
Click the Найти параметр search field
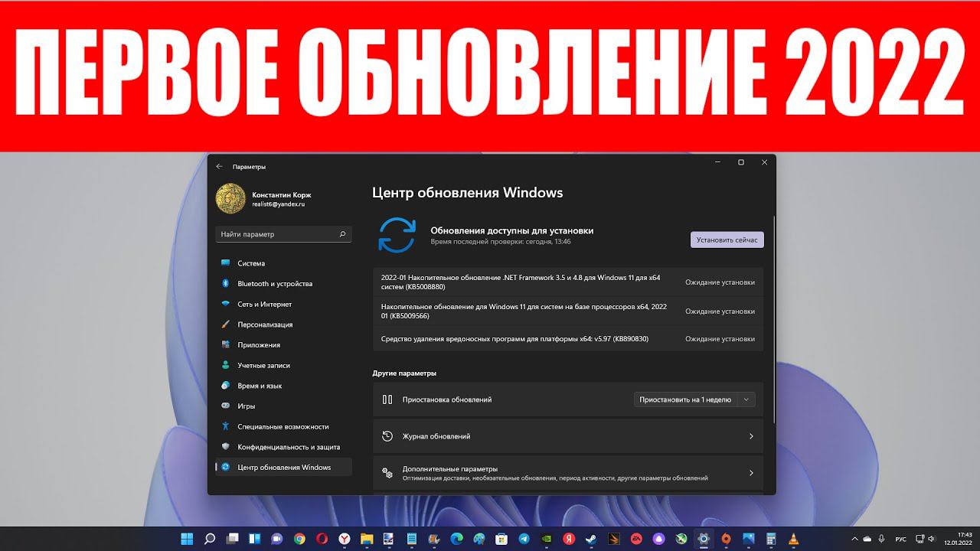click(284, 234)
